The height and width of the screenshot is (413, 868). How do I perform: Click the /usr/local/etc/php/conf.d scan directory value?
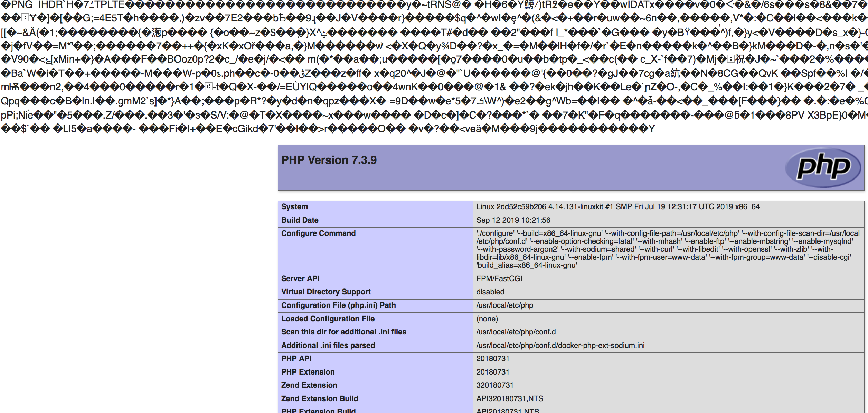click(516, 332)
